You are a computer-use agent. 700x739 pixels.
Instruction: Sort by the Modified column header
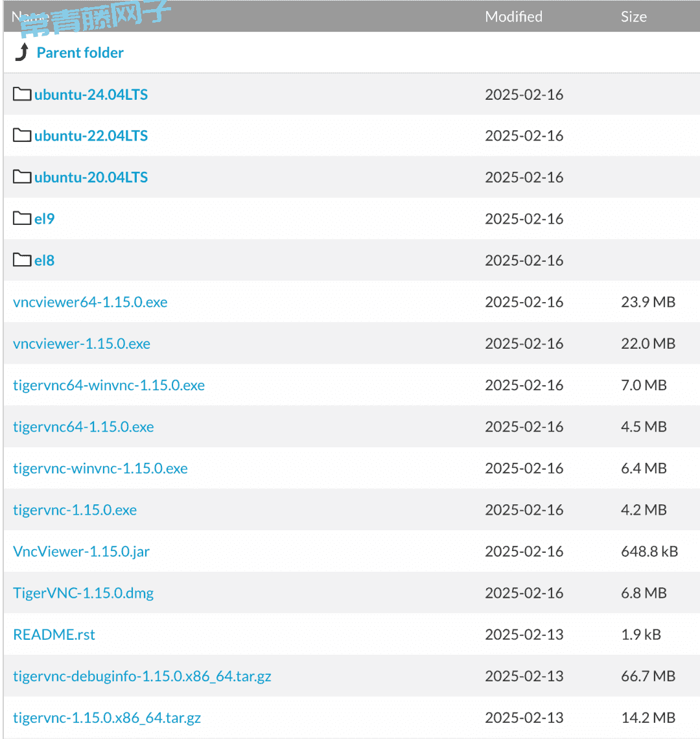click(x=514, y=16)
